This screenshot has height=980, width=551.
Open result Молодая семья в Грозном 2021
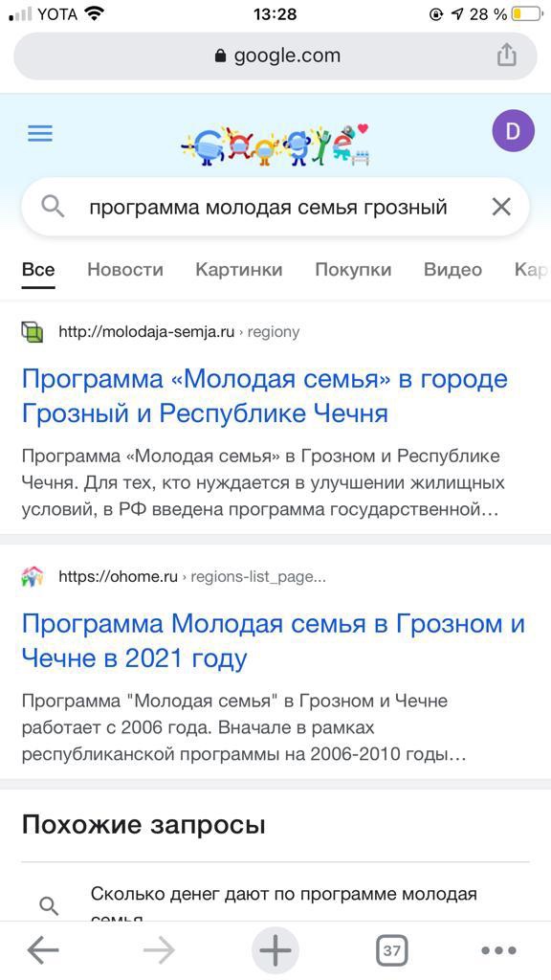tap(274, 640)
